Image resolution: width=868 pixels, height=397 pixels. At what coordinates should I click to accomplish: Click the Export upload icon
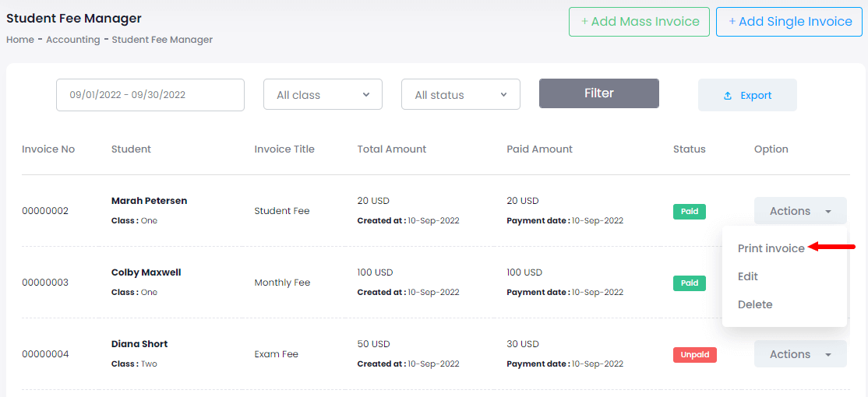click(728, 96)
